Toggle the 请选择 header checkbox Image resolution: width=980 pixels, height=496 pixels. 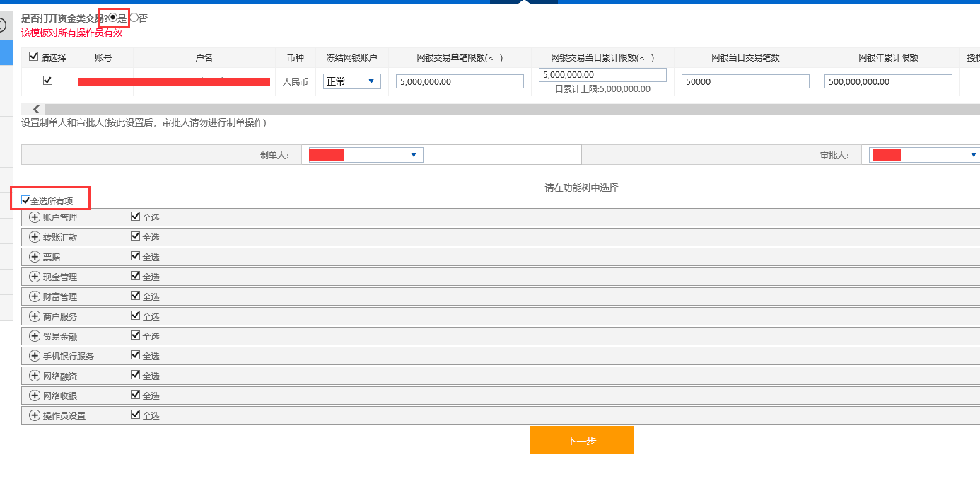point(34,57)
